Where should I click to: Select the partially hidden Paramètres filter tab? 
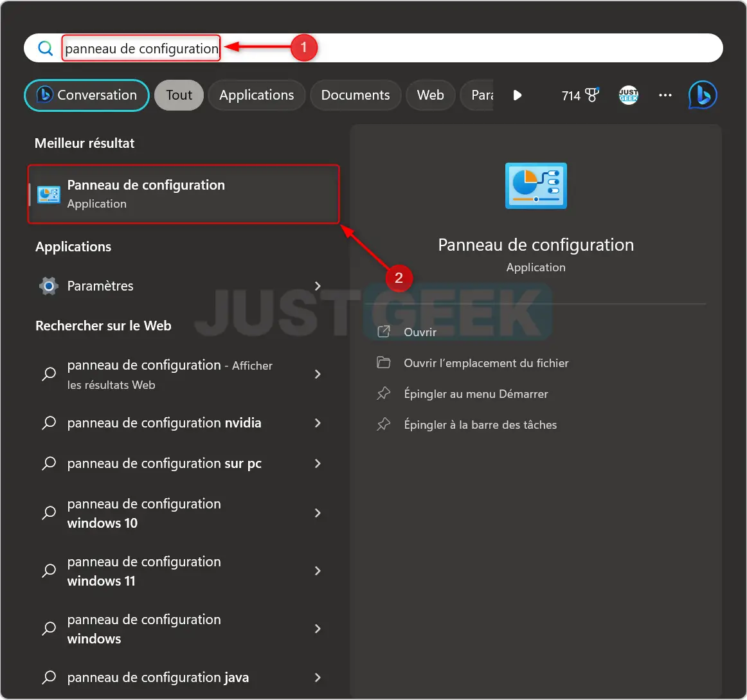[477, 95]
